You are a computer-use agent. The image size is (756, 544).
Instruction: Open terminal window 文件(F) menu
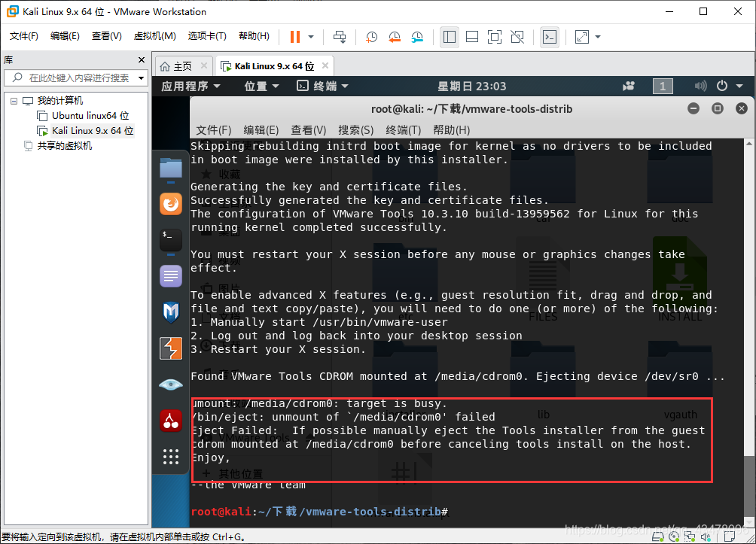coord(214,130)
